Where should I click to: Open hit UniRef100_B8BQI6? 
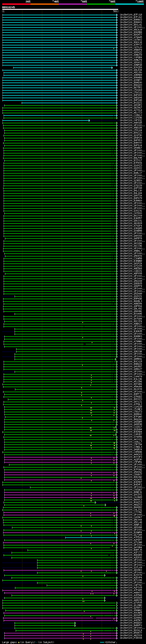tap(131, 364)
